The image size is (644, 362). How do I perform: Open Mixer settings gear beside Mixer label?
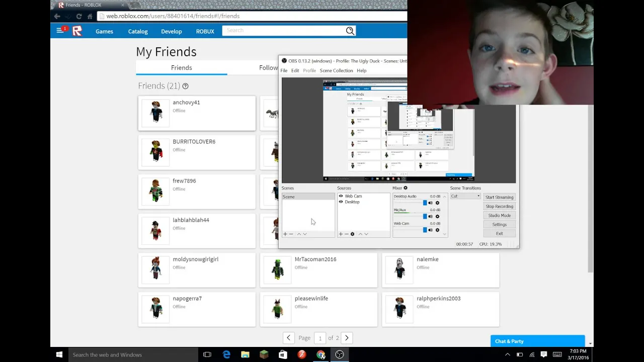tap(406, 188)
